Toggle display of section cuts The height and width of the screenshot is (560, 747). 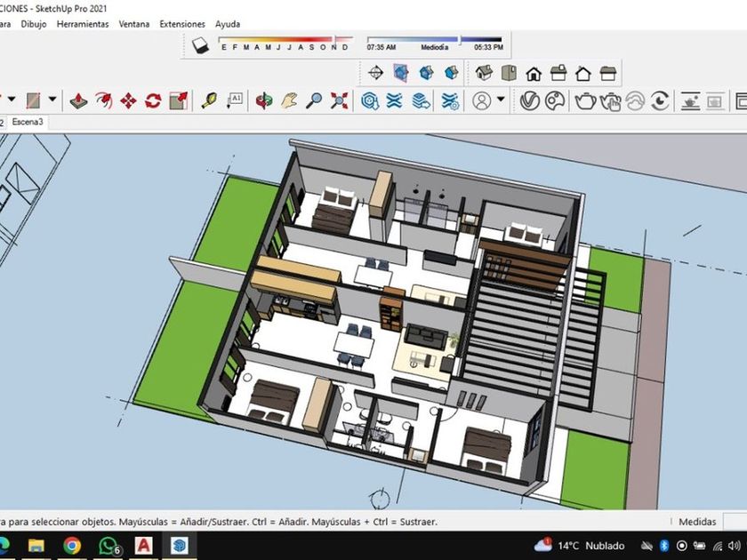point(427,73)
